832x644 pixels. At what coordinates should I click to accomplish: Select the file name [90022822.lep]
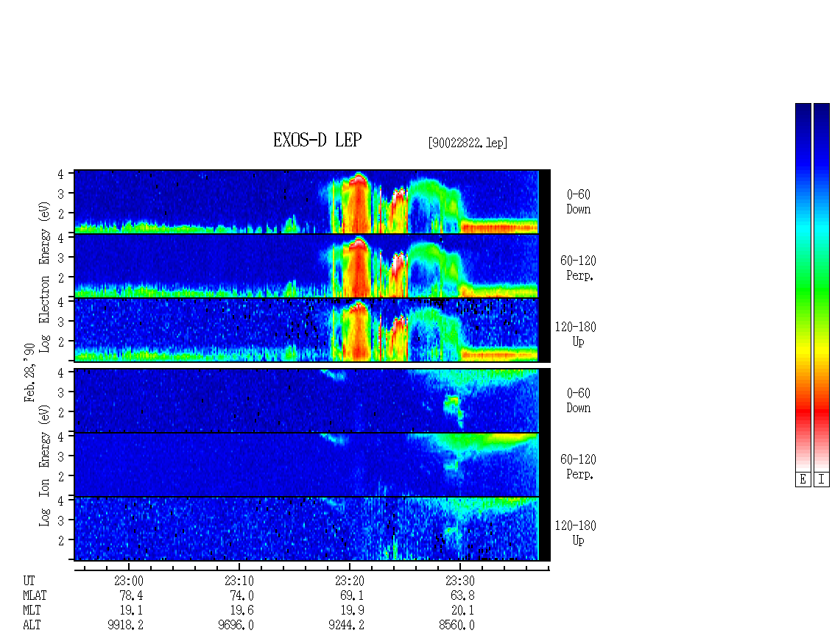click(x=468, y=143)
